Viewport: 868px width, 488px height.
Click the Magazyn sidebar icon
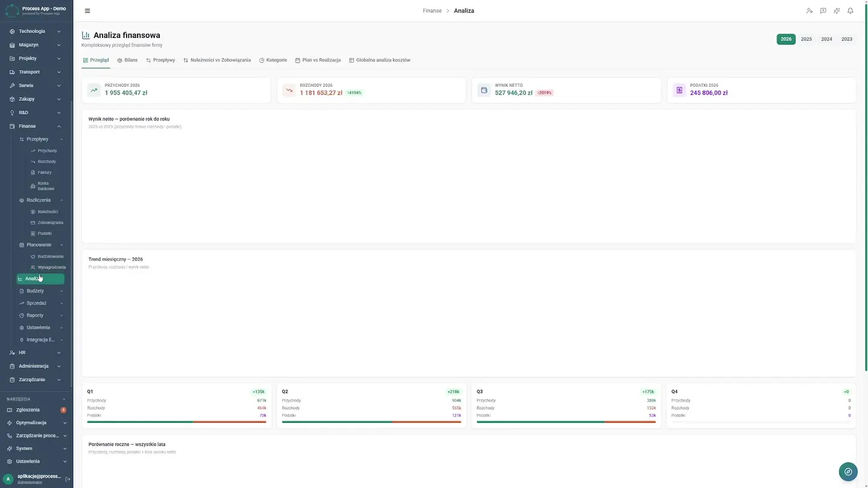(12, 45)
